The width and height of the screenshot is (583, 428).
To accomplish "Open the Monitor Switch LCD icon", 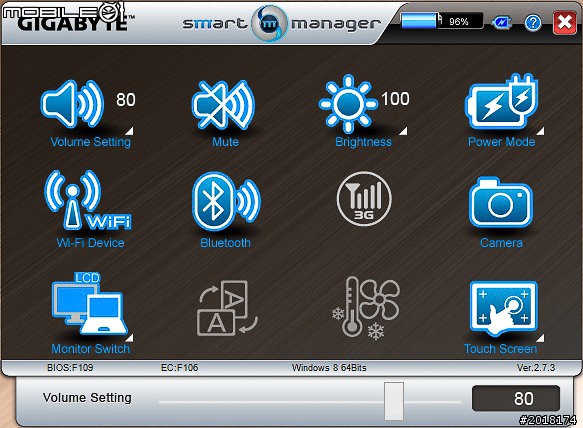I will 89,304.
